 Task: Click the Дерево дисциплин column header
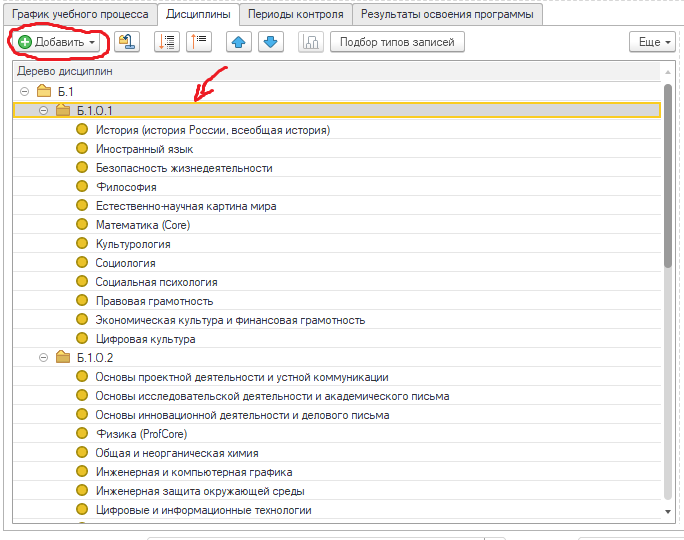[337, 71]
